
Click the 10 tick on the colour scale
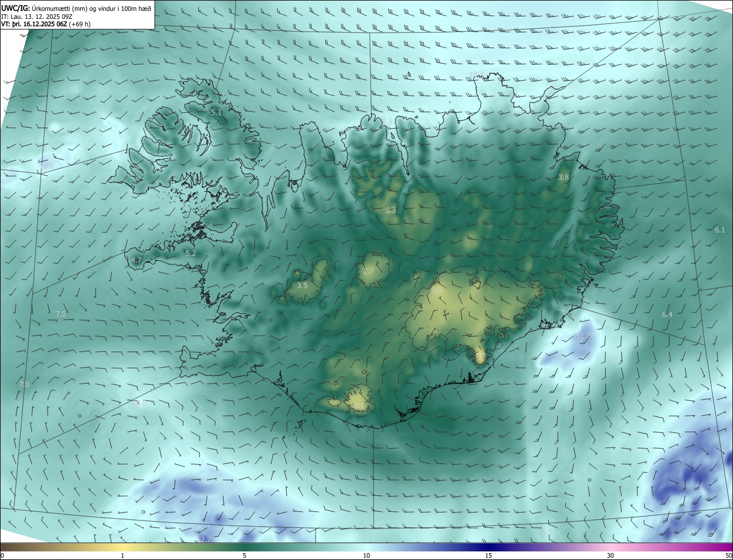tap(366, 555)
